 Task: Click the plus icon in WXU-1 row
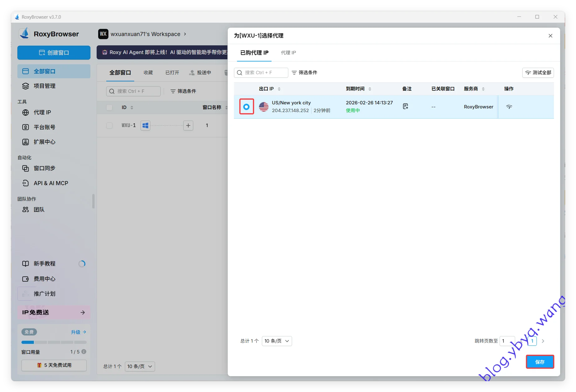click(x=188, y=125)
